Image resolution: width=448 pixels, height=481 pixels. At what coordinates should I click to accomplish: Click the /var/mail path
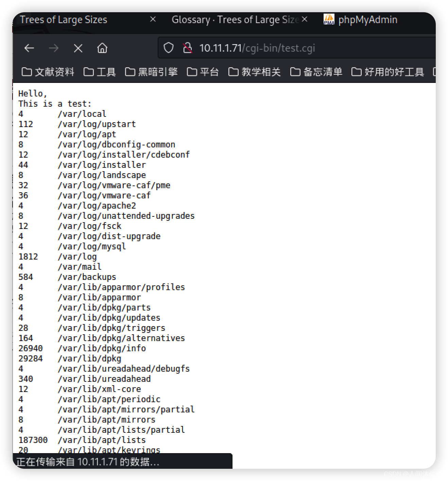coord(80,267)
